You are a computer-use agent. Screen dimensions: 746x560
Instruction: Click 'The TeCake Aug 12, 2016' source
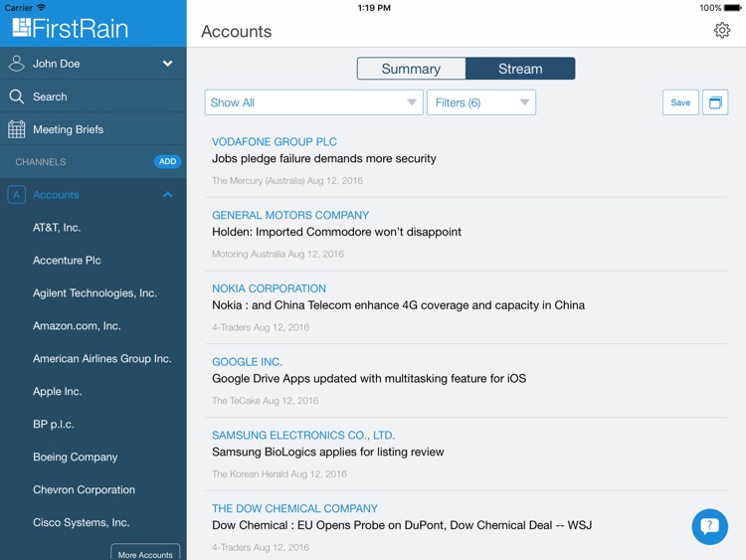click(x=265, y=401)
